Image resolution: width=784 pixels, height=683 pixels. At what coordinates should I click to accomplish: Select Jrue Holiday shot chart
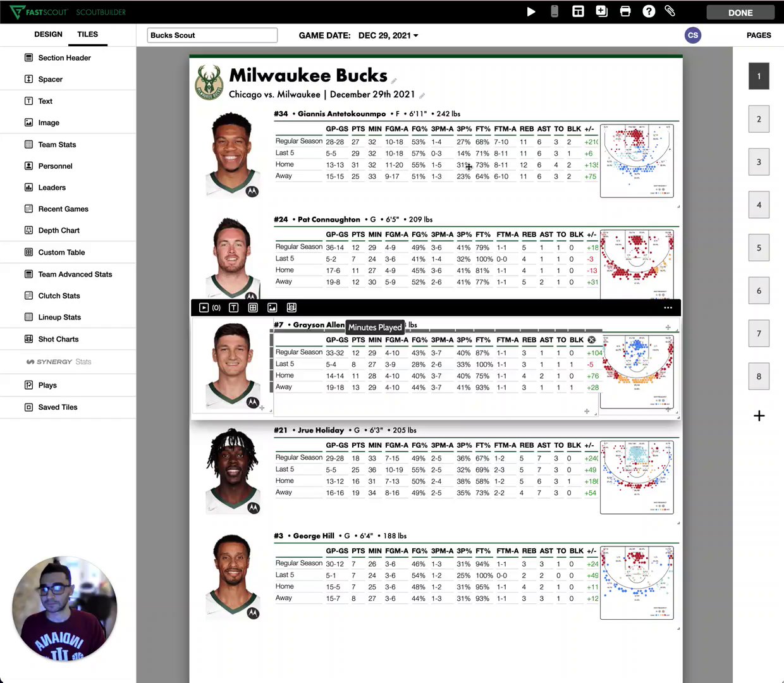(637, 477)
